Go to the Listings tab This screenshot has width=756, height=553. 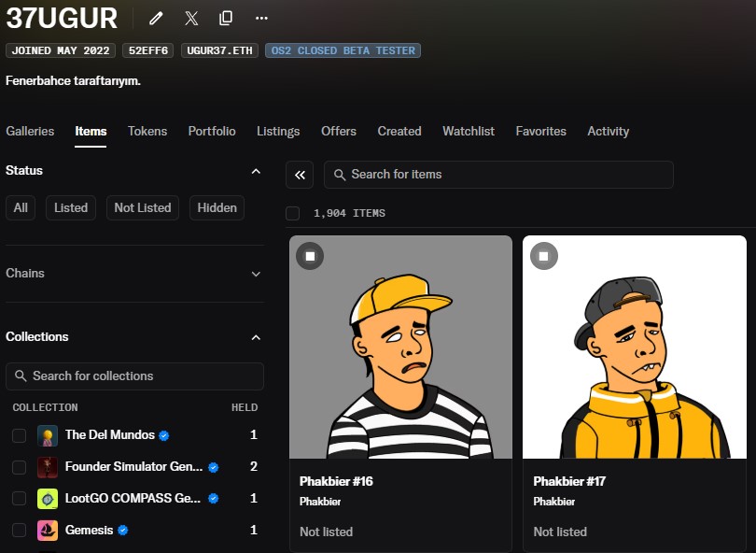pos(278,132)
